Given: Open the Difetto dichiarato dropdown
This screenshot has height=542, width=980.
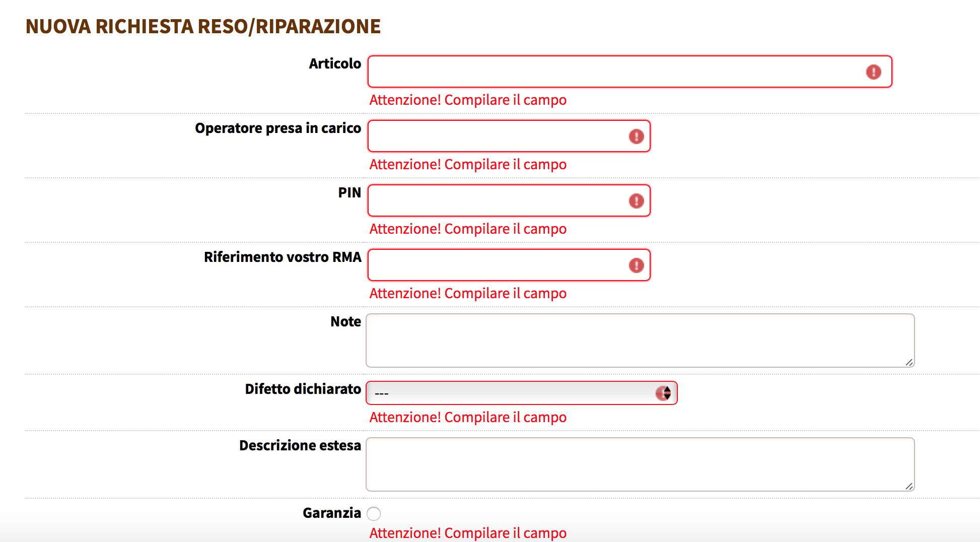Looking at the screenshot, I should point(521,393).
